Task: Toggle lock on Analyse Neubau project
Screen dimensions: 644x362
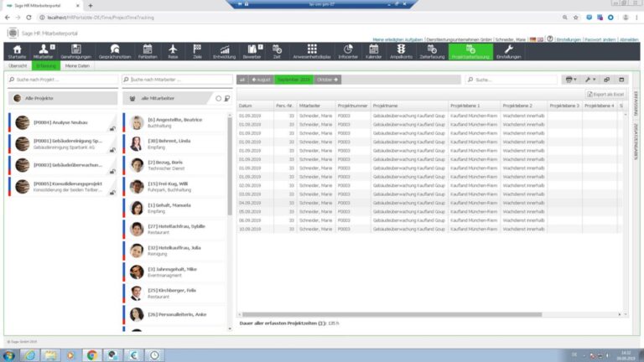Action: click(112, 128)
